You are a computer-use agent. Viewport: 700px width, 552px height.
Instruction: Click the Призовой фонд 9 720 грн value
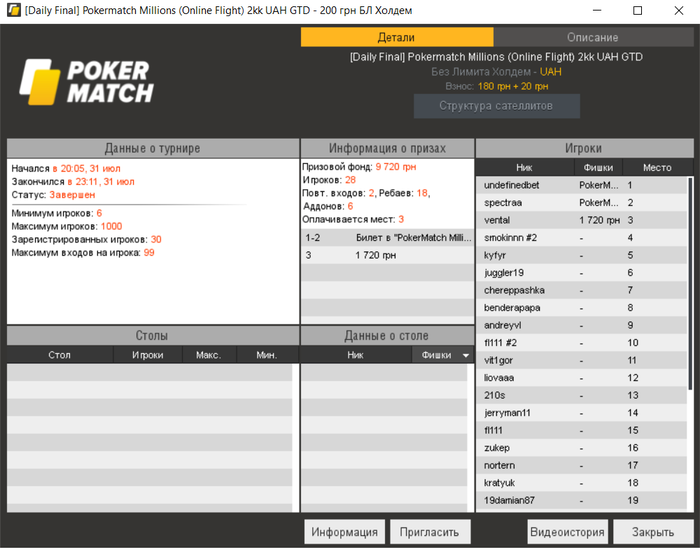pyautogui.click(x=396, y=167)
